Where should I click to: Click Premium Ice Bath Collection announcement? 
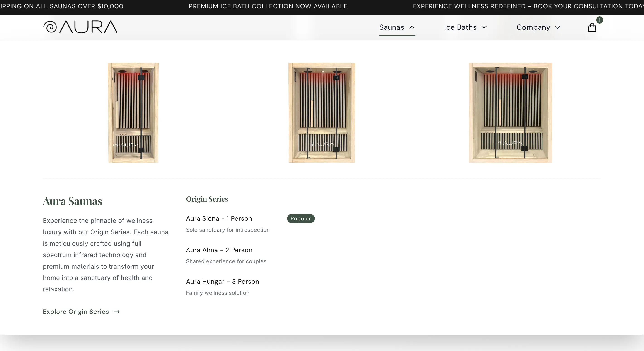268,6
